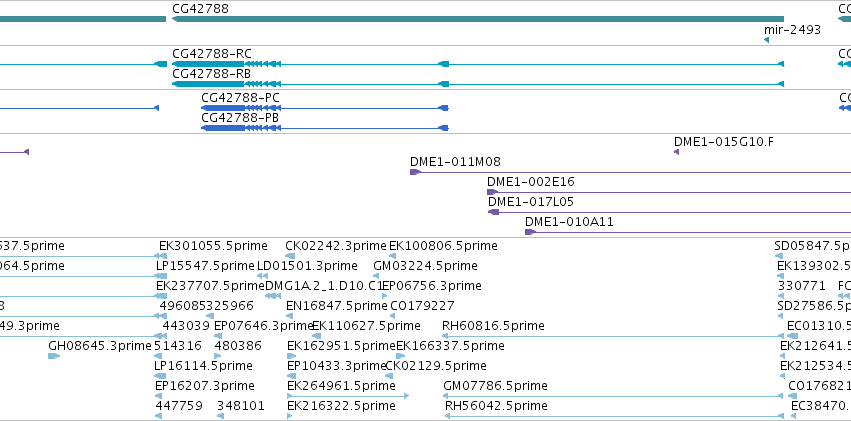Select the 325966 feature label
This screenshot has width=851, height=421.
(x=230, y=306)
